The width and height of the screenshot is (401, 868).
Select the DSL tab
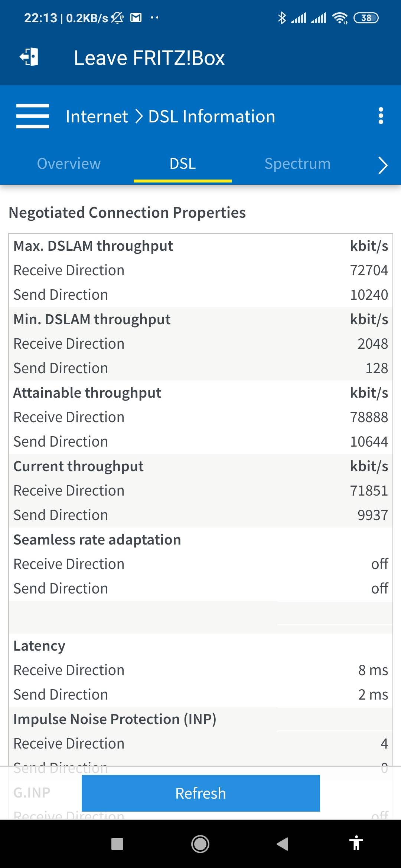183,164
